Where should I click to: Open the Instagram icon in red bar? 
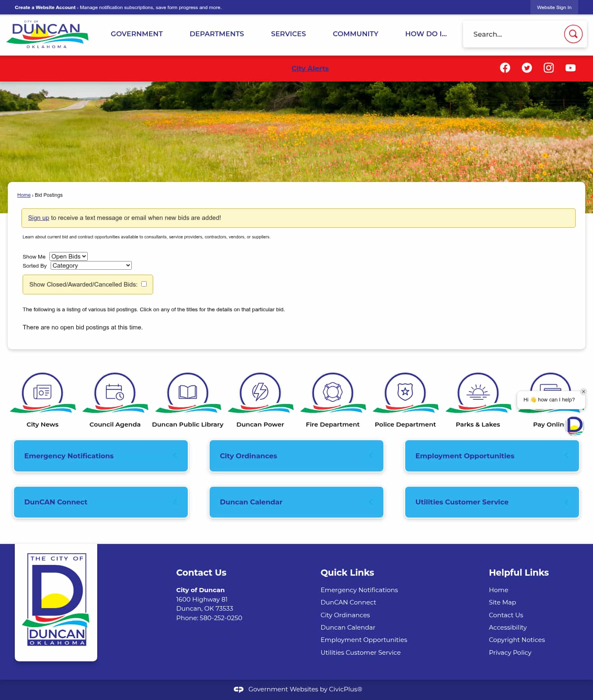549,68
